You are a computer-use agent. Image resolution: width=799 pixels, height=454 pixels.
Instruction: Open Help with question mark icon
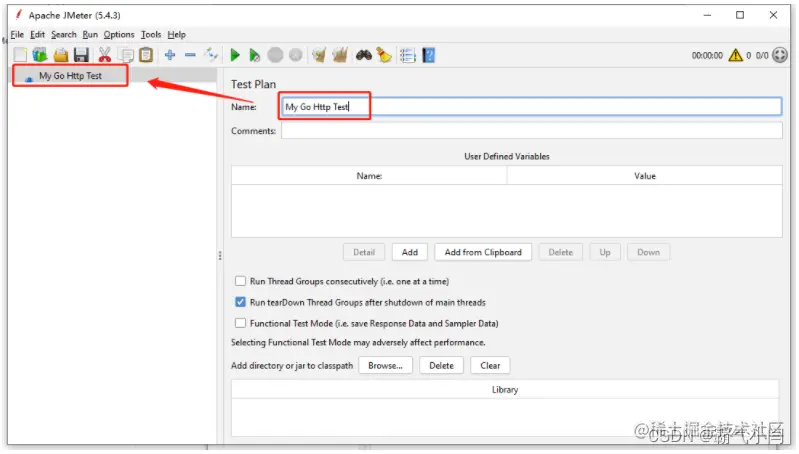[x=429, y=55]
